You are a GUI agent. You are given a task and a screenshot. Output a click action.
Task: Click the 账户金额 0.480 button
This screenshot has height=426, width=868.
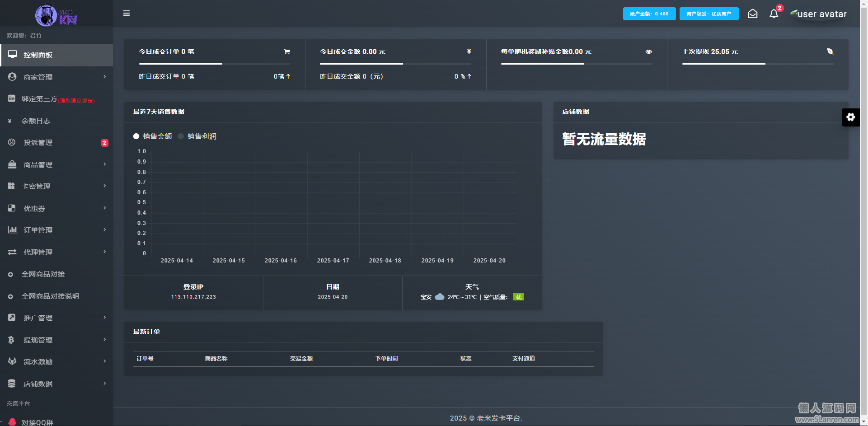click(x=649, y=14)
